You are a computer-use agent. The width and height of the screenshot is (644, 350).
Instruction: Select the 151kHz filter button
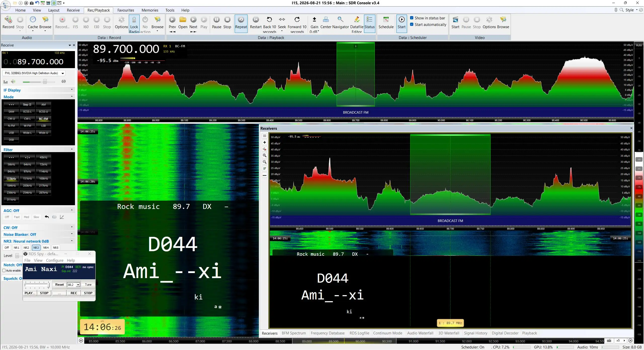coord(27,179)
